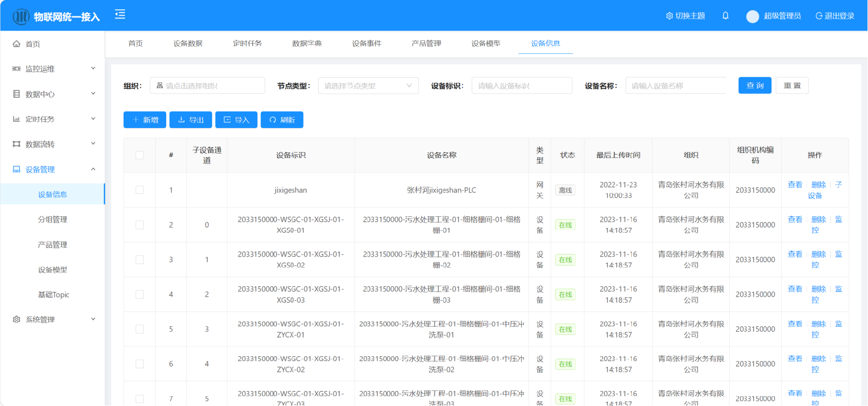Click the 新增 button

145,120
